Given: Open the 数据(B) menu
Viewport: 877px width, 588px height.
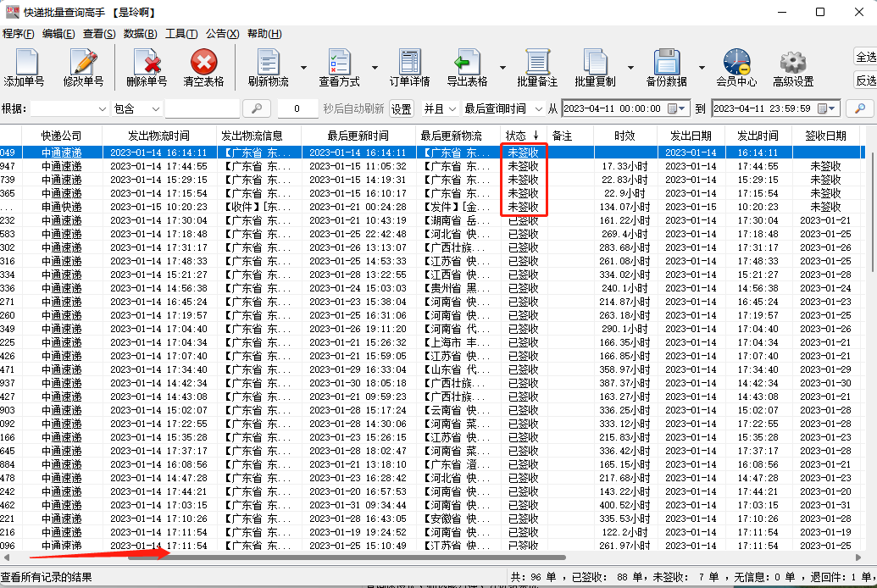Looking at the screenshot, I should 140,34.
